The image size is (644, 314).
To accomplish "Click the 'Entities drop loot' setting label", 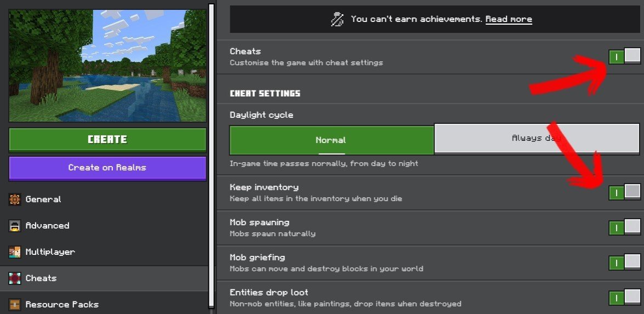I will click(269, 293).
